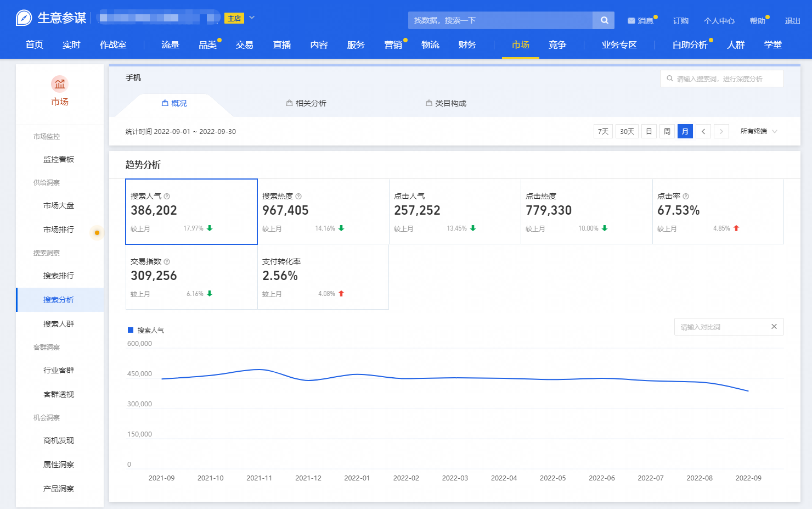The image size is (812, 509).
Task: Select the 月 time granularity
Action: pos(685,131)
